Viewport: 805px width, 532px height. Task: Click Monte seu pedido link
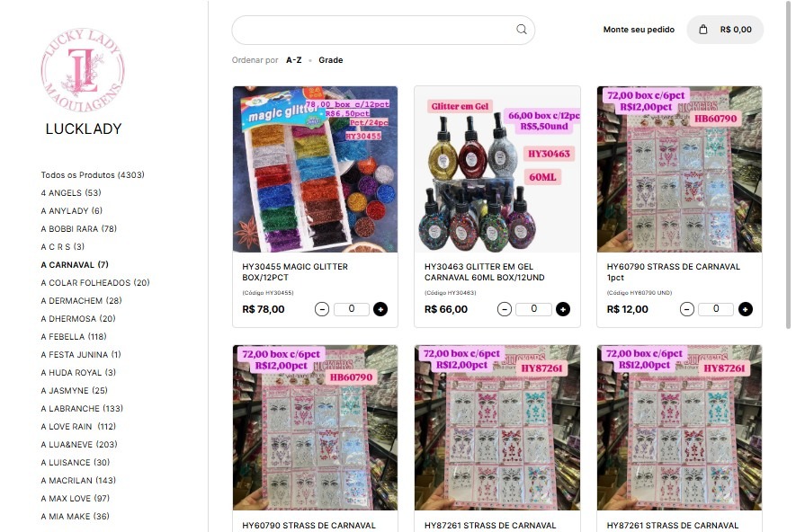[x=639, y=30]
